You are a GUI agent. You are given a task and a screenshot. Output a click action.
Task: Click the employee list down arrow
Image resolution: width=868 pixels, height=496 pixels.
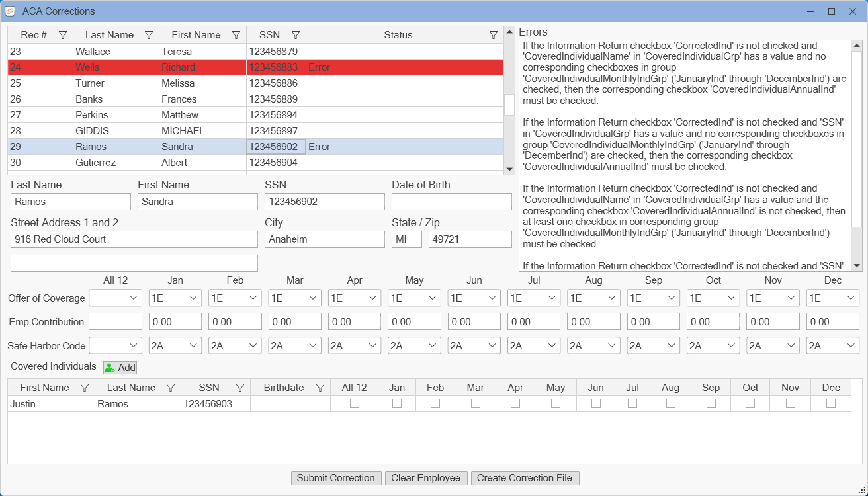[509, 169]
